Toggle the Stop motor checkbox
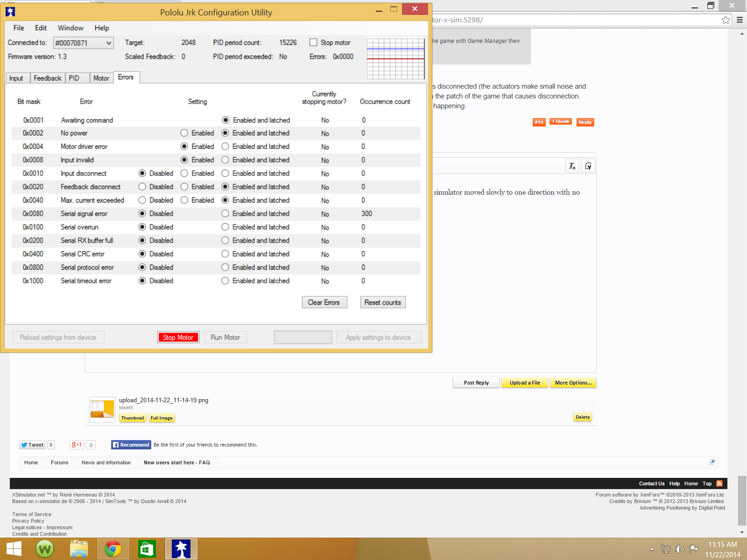747x560 pixels. [313, 42]
